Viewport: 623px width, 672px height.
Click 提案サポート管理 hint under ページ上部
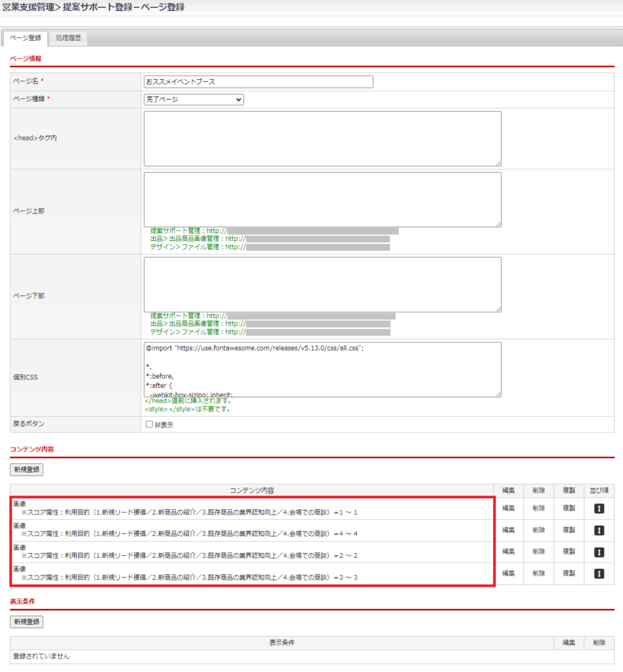coord(188,230)
